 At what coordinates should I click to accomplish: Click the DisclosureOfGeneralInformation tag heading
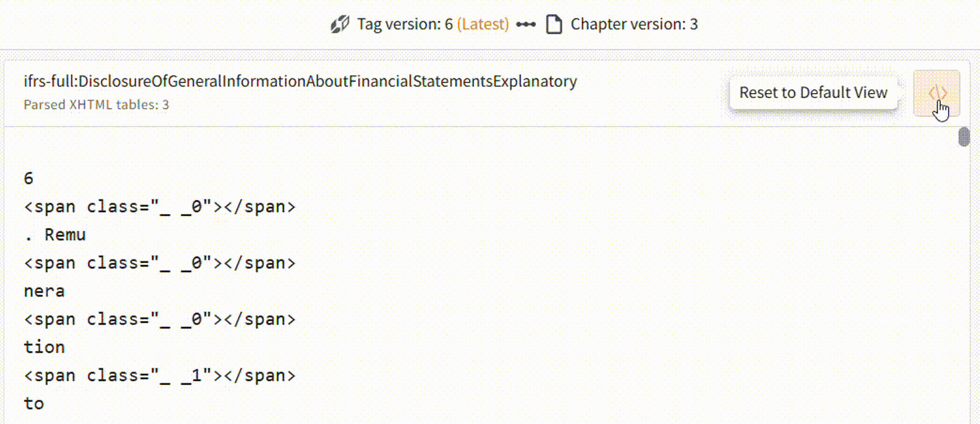[x=300, y=81]
